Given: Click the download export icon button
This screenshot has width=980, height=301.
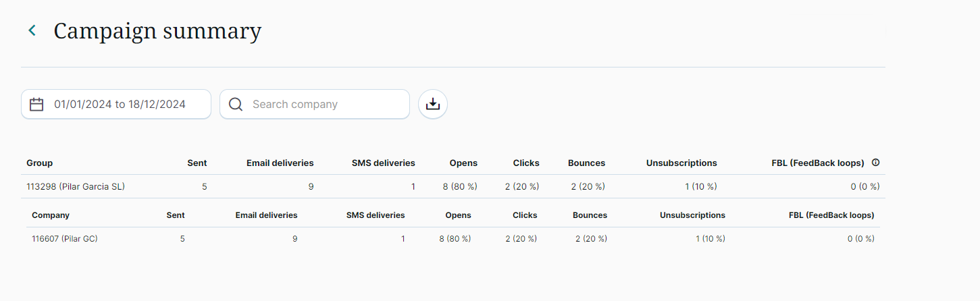Looking at the screenshot, I should 433,105.
